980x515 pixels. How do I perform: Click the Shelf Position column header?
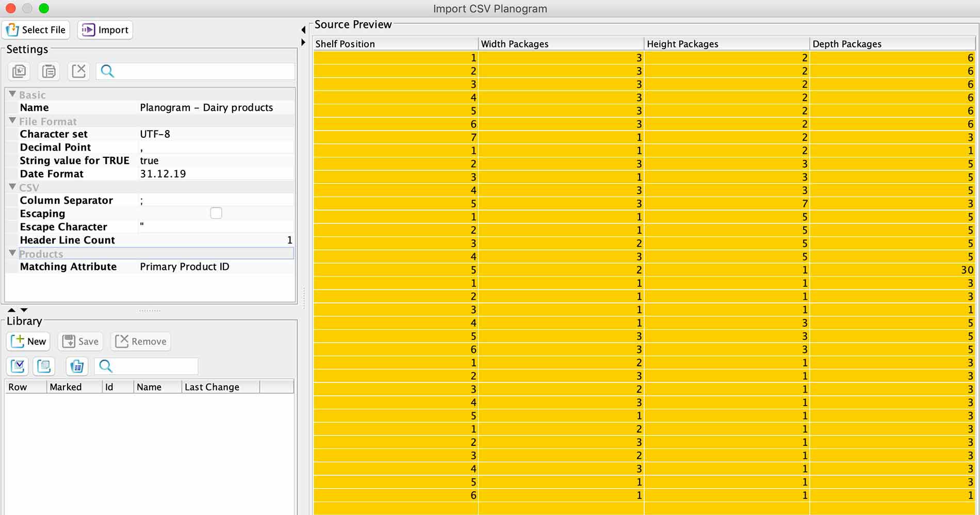(395, 44)
